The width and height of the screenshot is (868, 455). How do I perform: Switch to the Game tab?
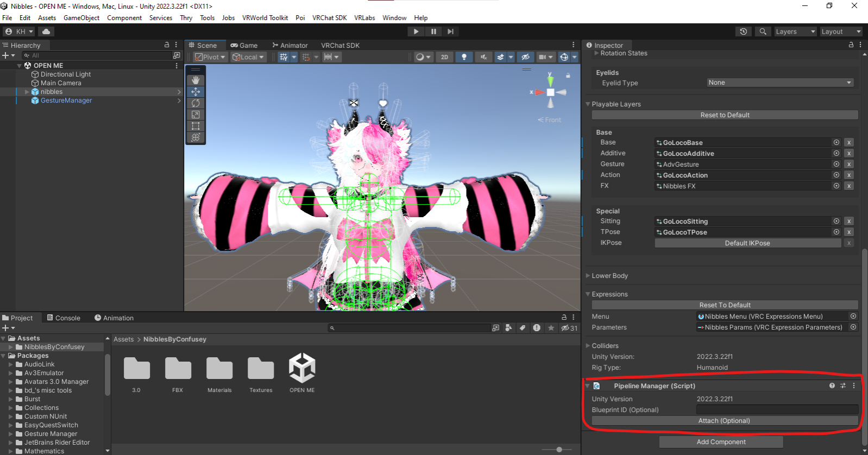tap(244, 45)
